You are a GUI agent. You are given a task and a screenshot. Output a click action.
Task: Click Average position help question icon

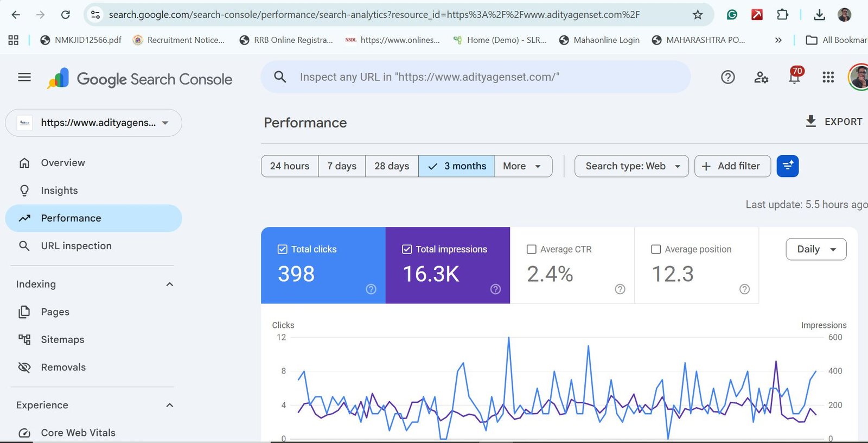coord(744,289)
